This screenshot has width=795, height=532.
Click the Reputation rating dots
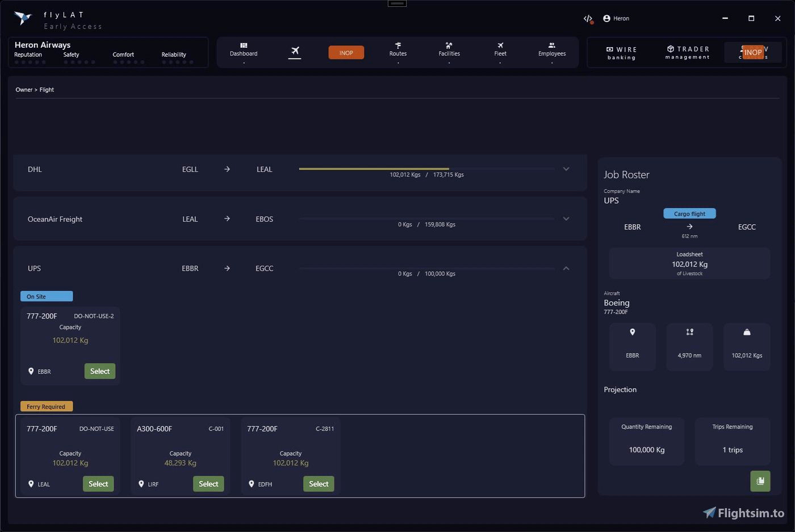point(30,62)
